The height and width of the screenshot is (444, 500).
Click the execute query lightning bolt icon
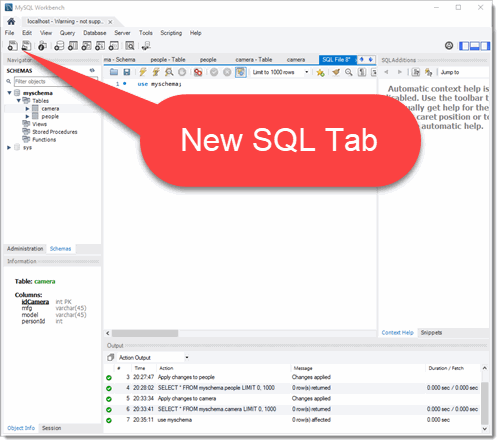(x=143, y=72)
